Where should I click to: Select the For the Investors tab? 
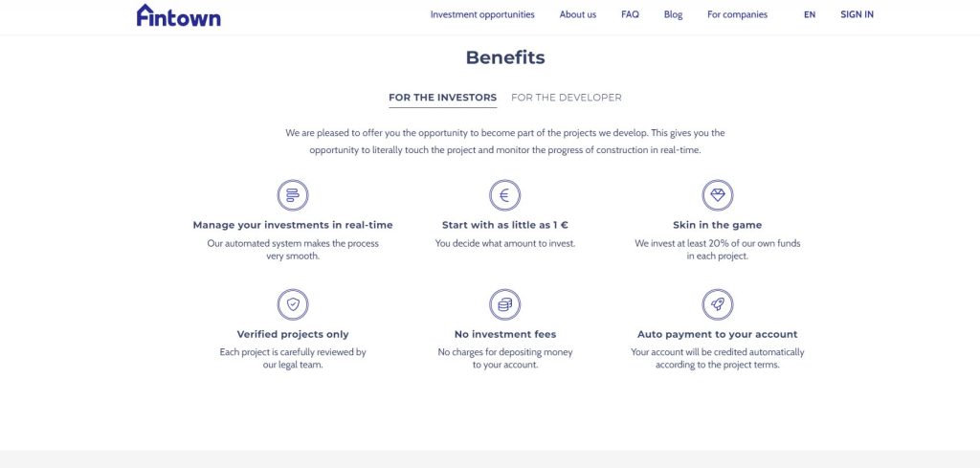(x=442, y=98)
